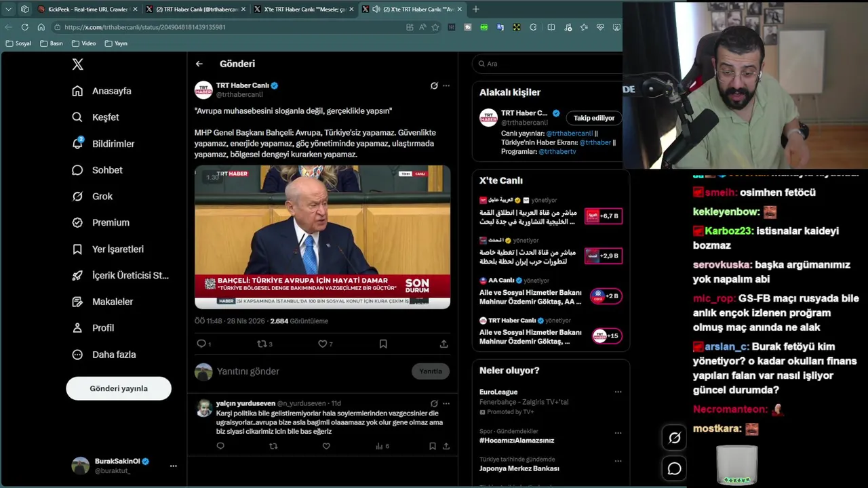Open Sohbet messages
Viewport: 868px width, 488px height.
click(x=98, y=170)
